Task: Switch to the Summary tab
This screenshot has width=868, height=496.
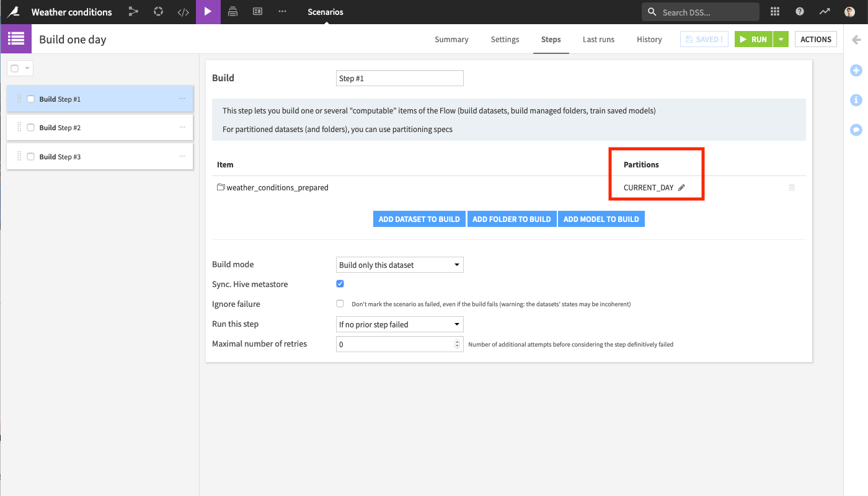Action: 451,39
